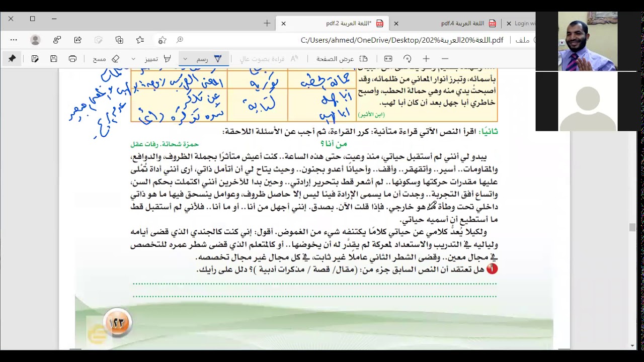Maximize the Edge browser window
644x362 pixels.
pyautogui.click(x=32, y=19)
